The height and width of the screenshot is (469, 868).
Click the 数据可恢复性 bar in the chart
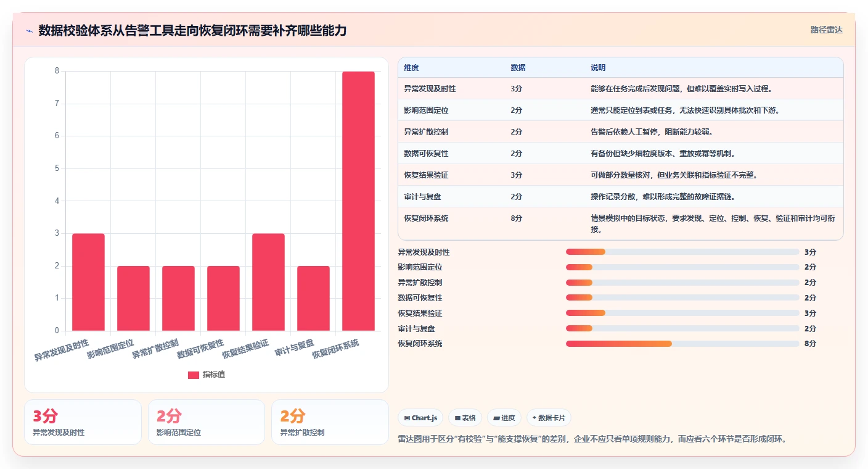(x=223, y=298)
